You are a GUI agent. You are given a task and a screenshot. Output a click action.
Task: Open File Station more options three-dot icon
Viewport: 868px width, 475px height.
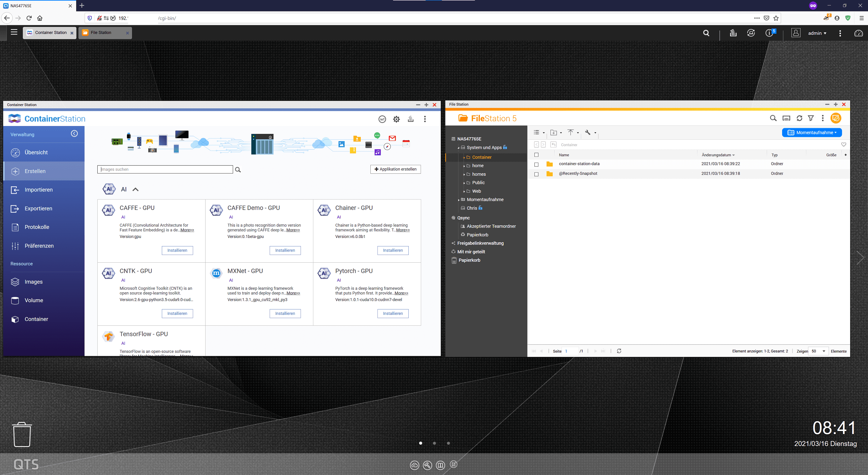pyautogui.click(x=822, y=118)
